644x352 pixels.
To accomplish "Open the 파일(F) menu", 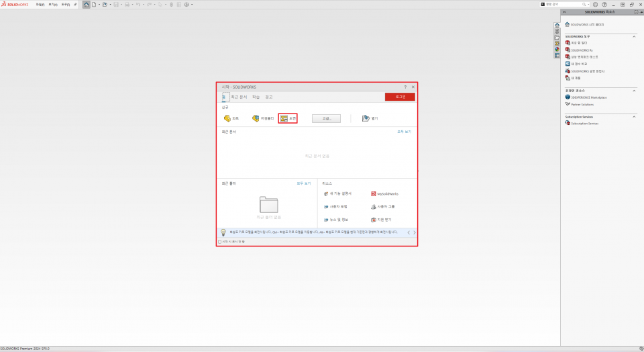I will 40,5.
